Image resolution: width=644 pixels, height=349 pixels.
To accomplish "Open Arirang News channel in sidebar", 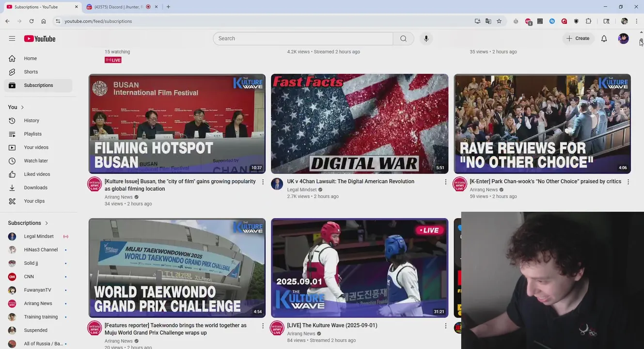I will (38, 303).
